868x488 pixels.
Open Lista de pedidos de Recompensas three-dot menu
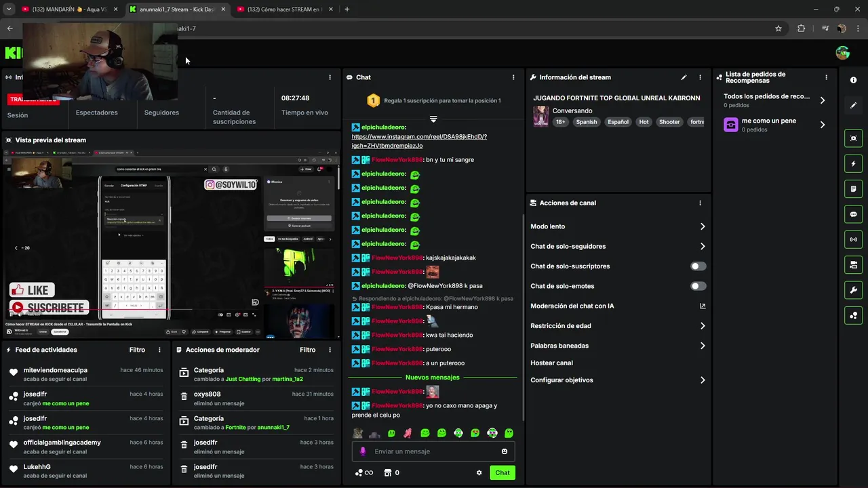pyautogui.click(x=826, y=77)
